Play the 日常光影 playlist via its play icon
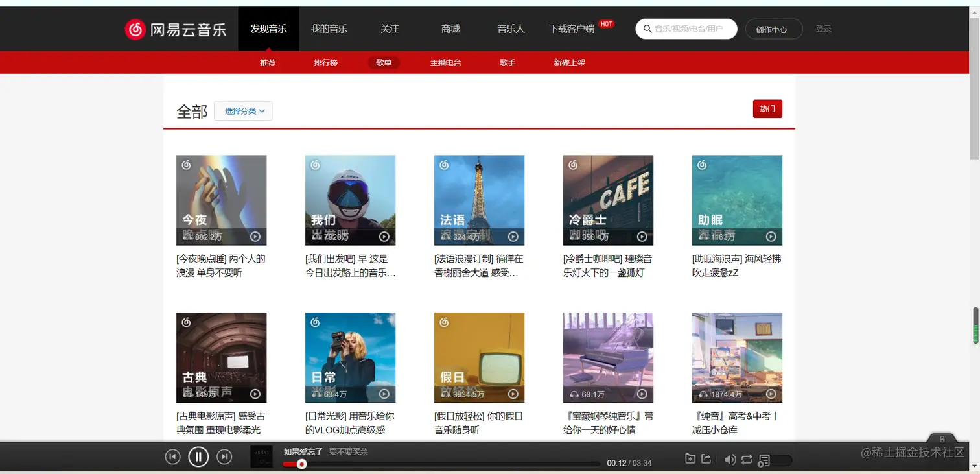The width and height of the screenshot is (980, 474). click(384, 394)
